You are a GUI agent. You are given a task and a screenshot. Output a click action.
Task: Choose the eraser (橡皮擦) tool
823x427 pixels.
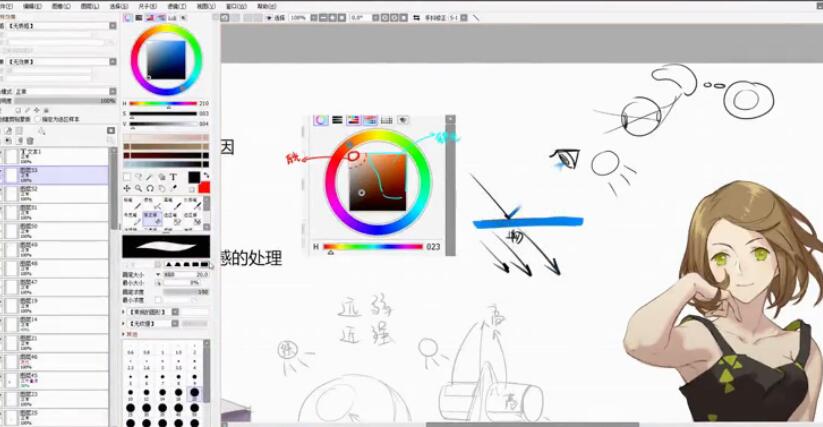coord(153,219)
